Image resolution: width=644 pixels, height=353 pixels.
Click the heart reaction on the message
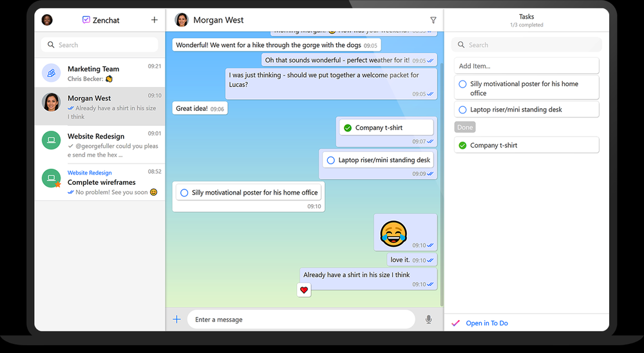(304, 290)
